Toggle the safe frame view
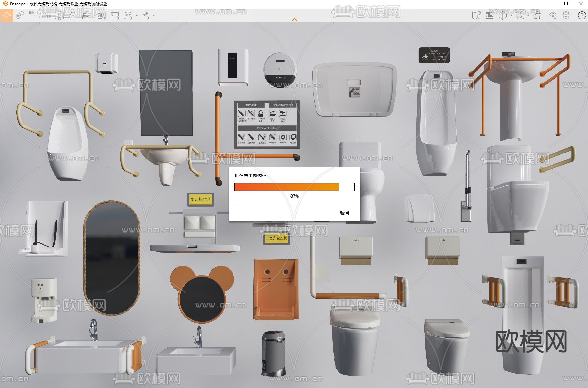Viewport: 588px width, 388px height. click(x=490, y=15)
